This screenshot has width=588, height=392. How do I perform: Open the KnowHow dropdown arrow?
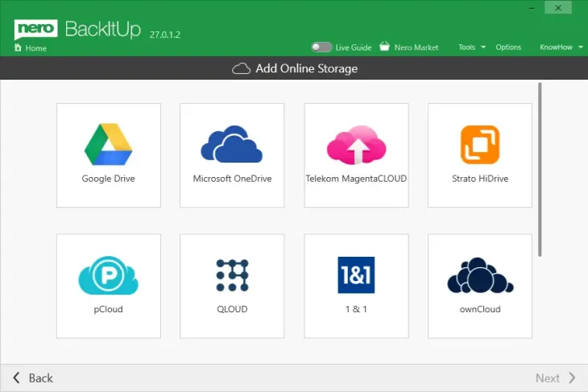pyautogui.click(x=581, y=47)
